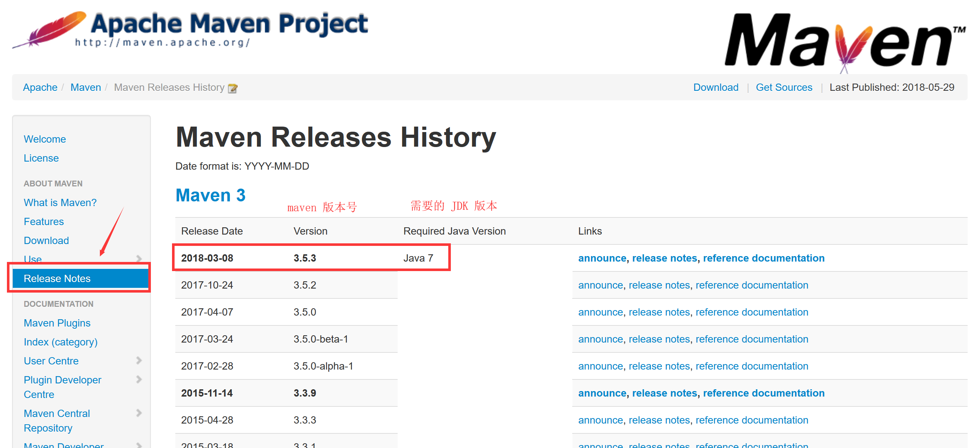This screenshot has width=980, height=448.
Task: Open User Centre in sidebar
Action: click(51, 361)
